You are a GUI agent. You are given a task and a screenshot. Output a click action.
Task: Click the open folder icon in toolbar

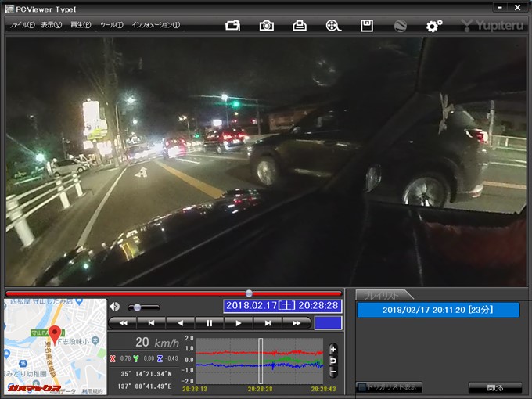point(232,25)
